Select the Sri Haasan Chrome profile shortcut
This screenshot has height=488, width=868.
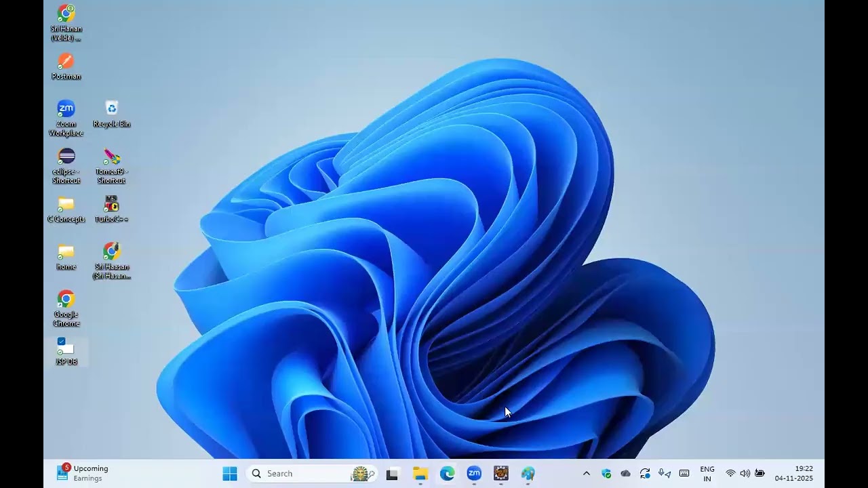pyautogui.click(x=112, y=260)
